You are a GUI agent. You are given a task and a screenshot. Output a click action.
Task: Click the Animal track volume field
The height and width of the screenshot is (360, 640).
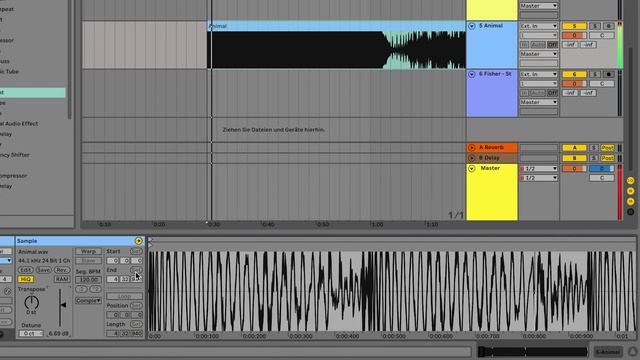tap(574, 36)
